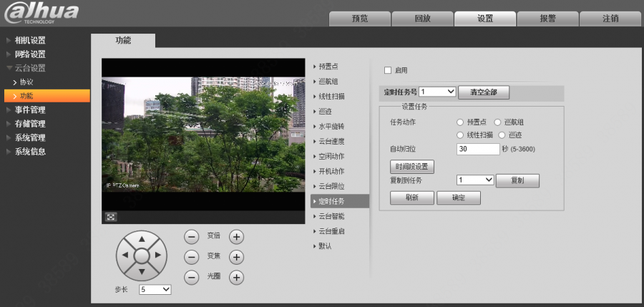Increase iris with 光圈 plus button
644x307 pixels.
(236, 278)
